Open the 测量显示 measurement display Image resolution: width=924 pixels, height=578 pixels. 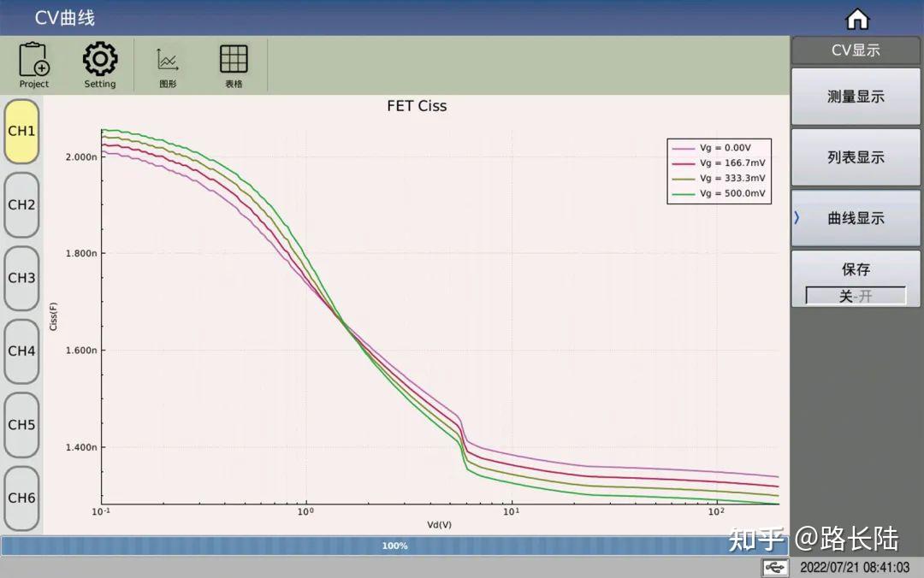pos(856,97)
